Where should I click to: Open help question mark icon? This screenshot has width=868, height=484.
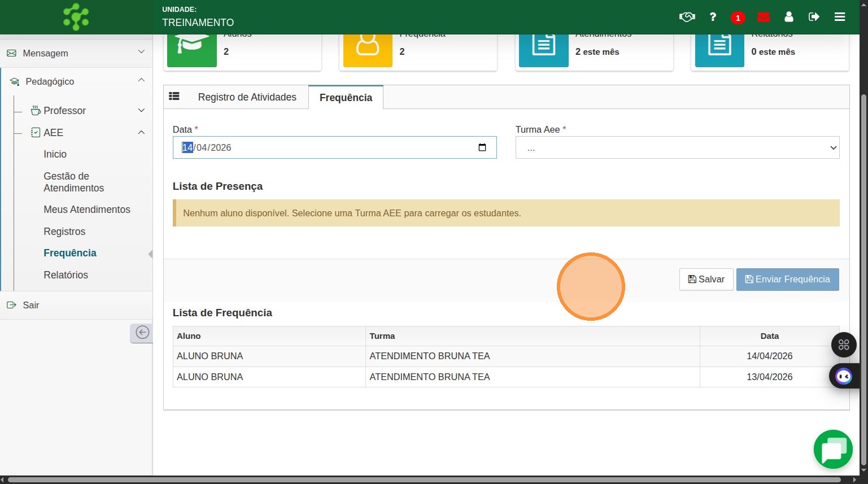click(713, 17)
